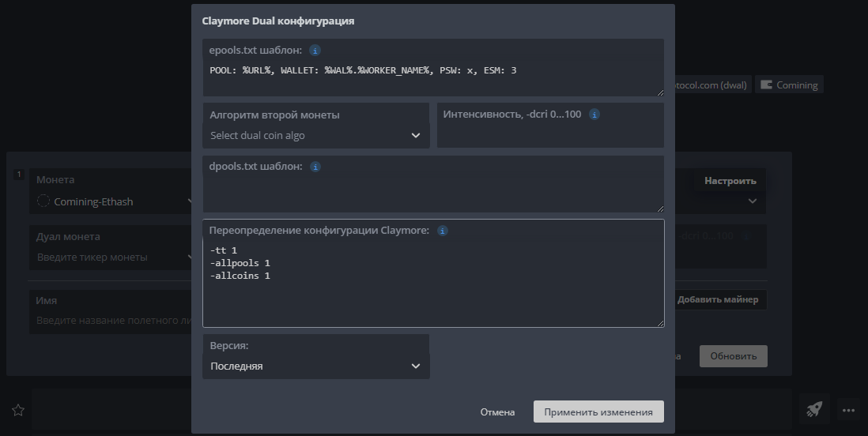Click into the epools.txt template field

(x=433, y=67)
